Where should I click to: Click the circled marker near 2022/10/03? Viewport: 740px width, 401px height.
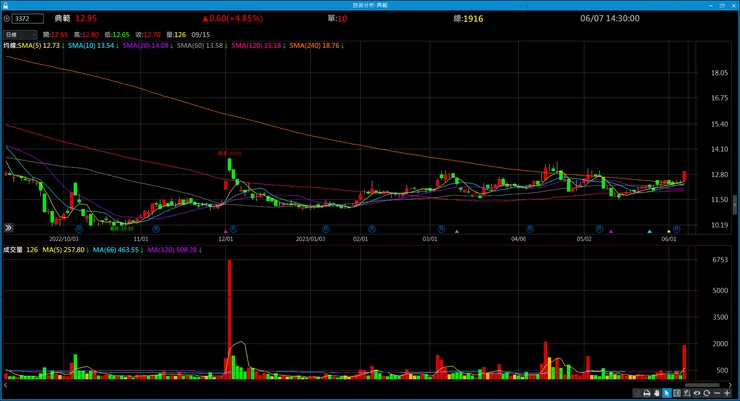tap(79, 229)
